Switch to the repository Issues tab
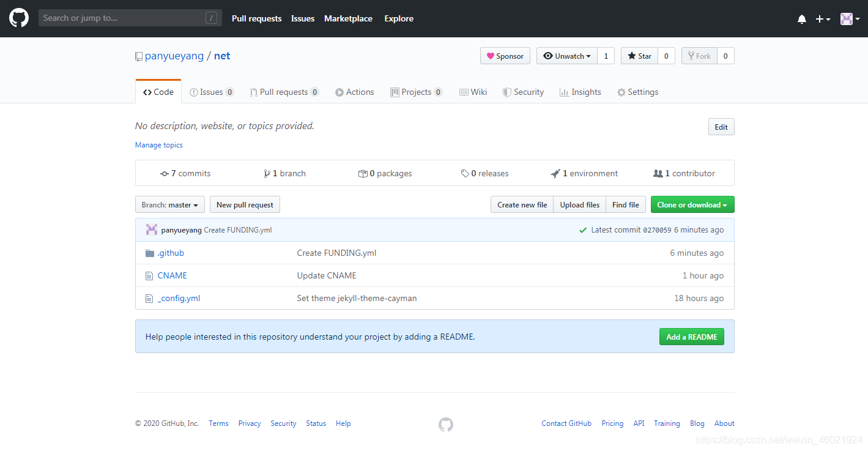The width and height of the screenshot is (868, 451). point(212,92)
